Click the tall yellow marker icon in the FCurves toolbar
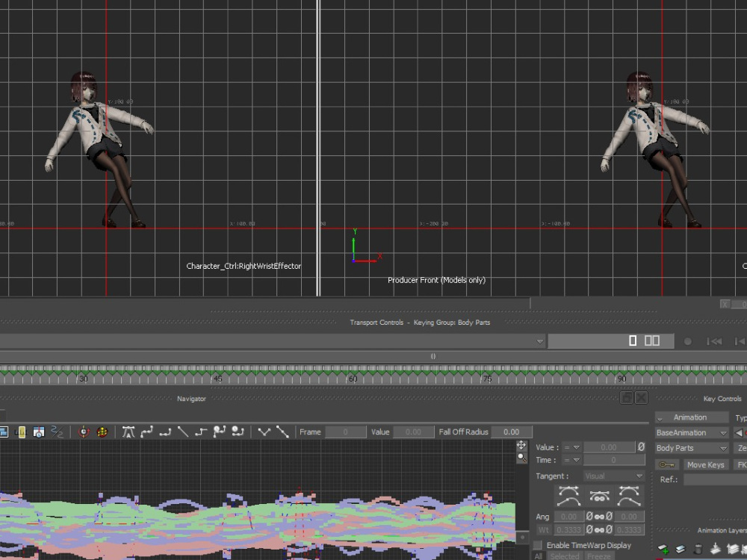Image resolution: width=747 pixels, height=560 pixels. pyautogui.click(x=20, y=432)
